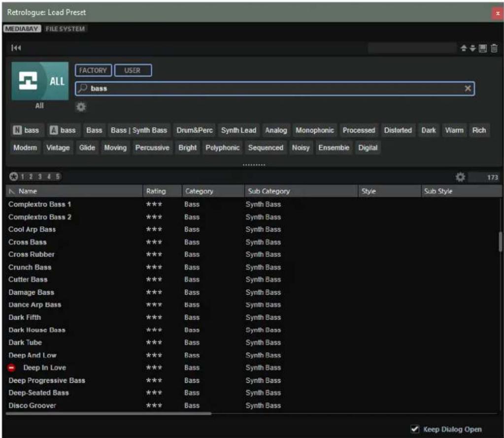Switch to the MEDIABAY tab
504x438 pixels.
coord(22,29)
